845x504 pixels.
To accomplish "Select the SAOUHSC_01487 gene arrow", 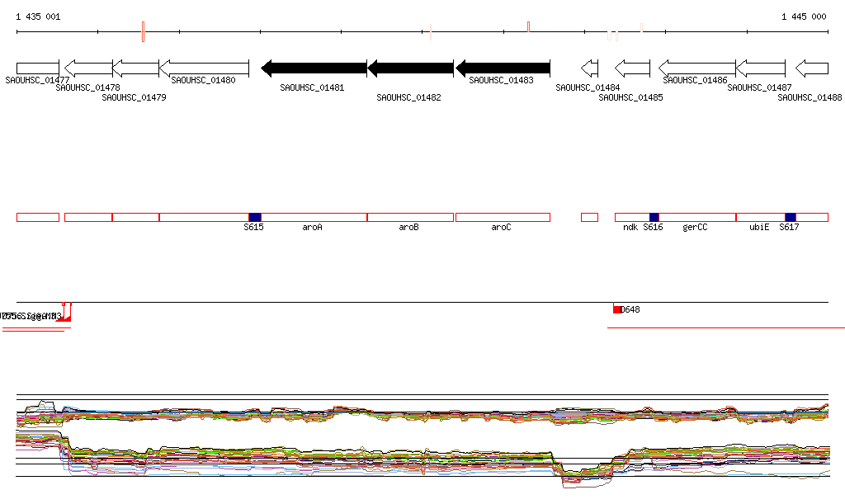I will (761, 68).
